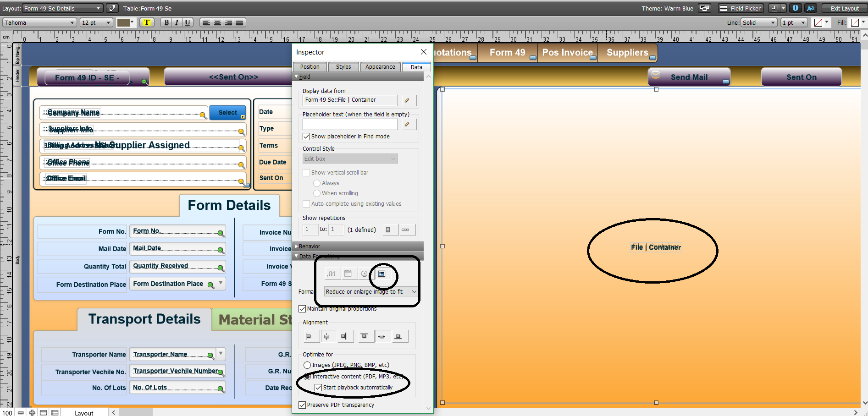The width and height of the screenshot is (868, 416).
Task: Expand the Behavior section
Action: point(297,246)
